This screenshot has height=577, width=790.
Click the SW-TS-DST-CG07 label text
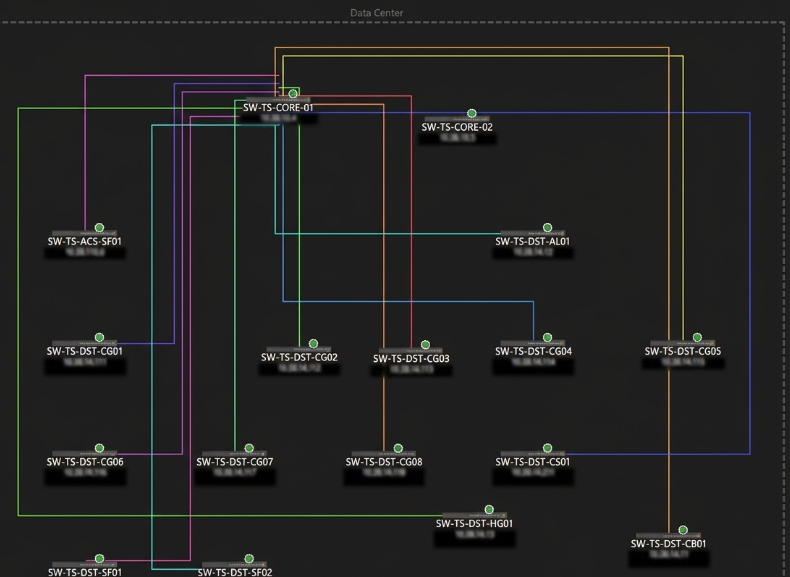[x=235, y=462]
